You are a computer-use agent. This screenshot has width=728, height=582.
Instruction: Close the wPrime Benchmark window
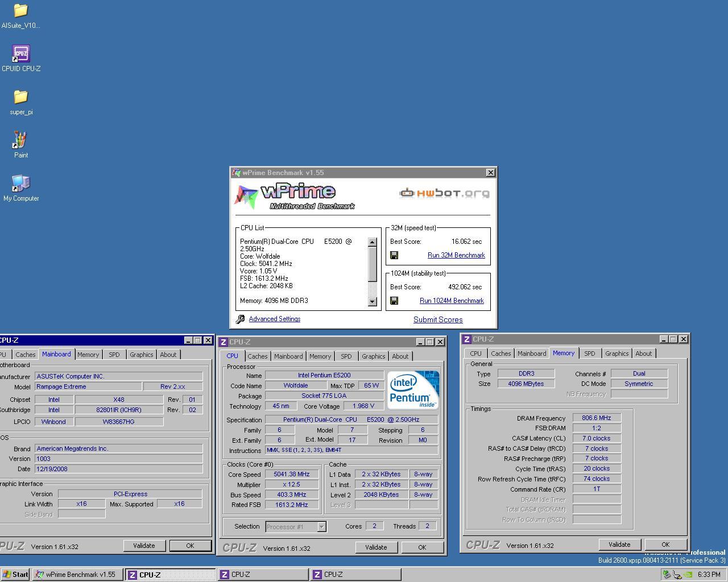tap(490, 173)
